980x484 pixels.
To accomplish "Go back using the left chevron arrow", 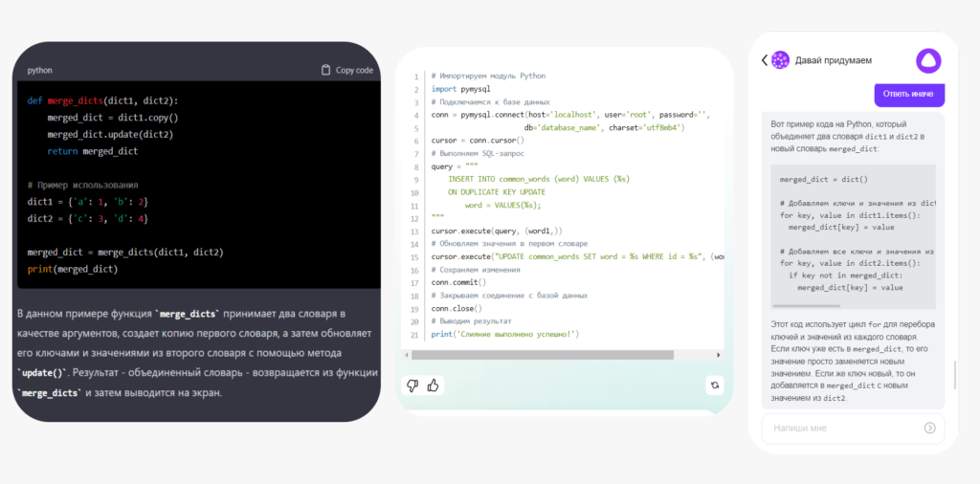I will [x=765, y=60].
